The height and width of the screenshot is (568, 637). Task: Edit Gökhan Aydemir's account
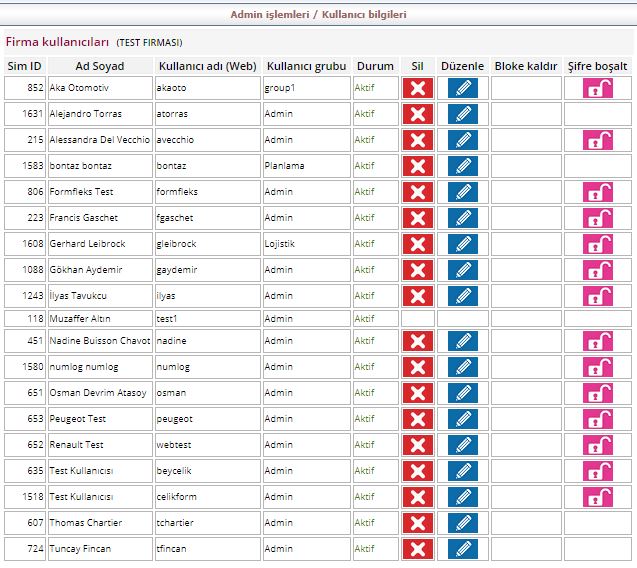tap(462, 270)
